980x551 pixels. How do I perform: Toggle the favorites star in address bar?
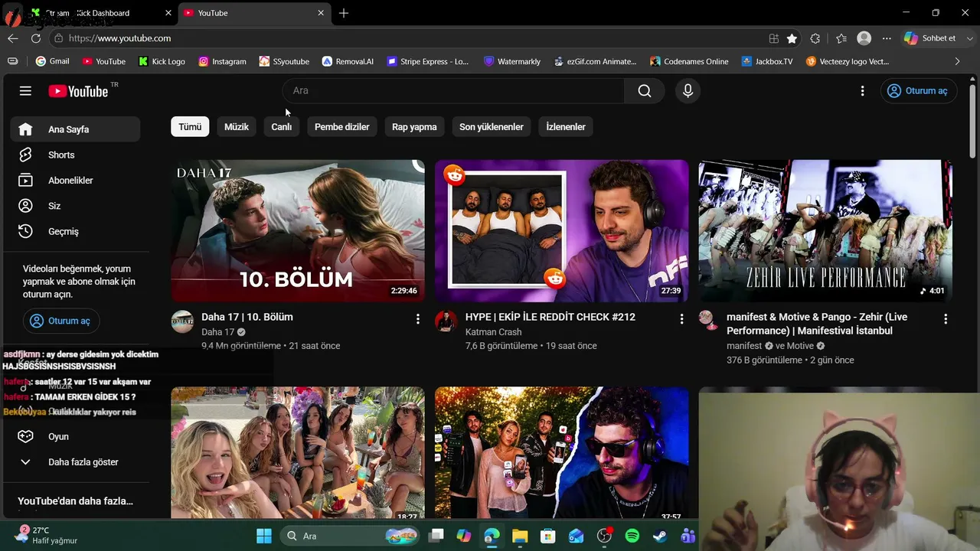point(792,38)
